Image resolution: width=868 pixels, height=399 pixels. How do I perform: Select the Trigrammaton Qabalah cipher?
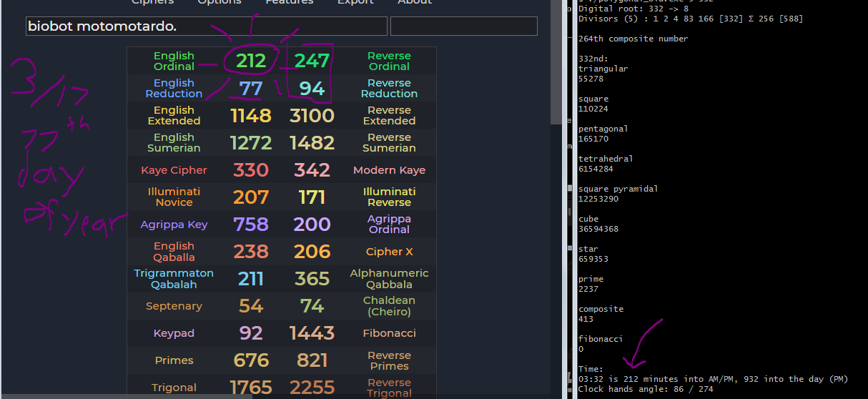pyautogui.click(x=174, y=278)
